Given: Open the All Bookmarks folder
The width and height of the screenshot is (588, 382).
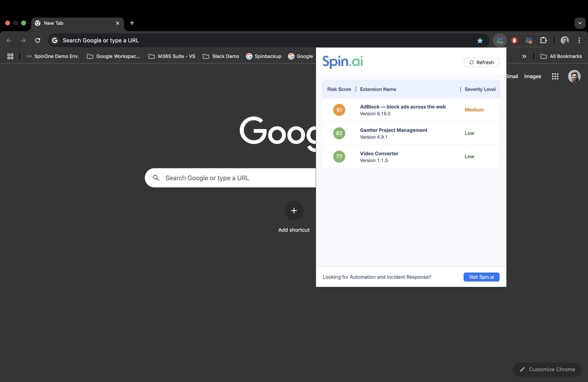Looking at the screenshot, I should click(x=561, y=56).
